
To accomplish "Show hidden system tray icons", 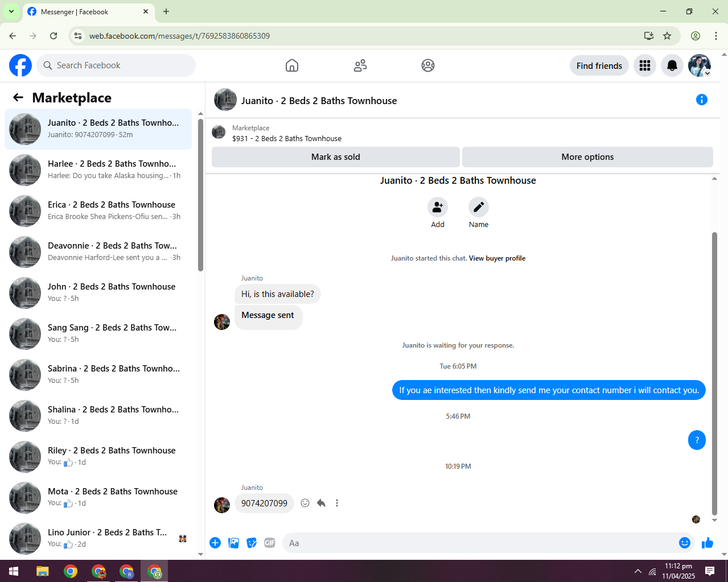I will (x=638, y=571).
